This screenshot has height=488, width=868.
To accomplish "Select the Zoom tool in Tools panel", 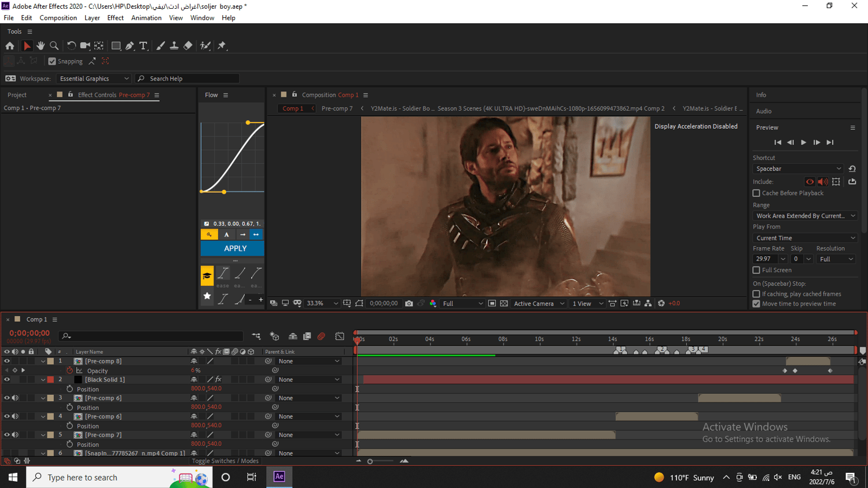I will [54, 46].
